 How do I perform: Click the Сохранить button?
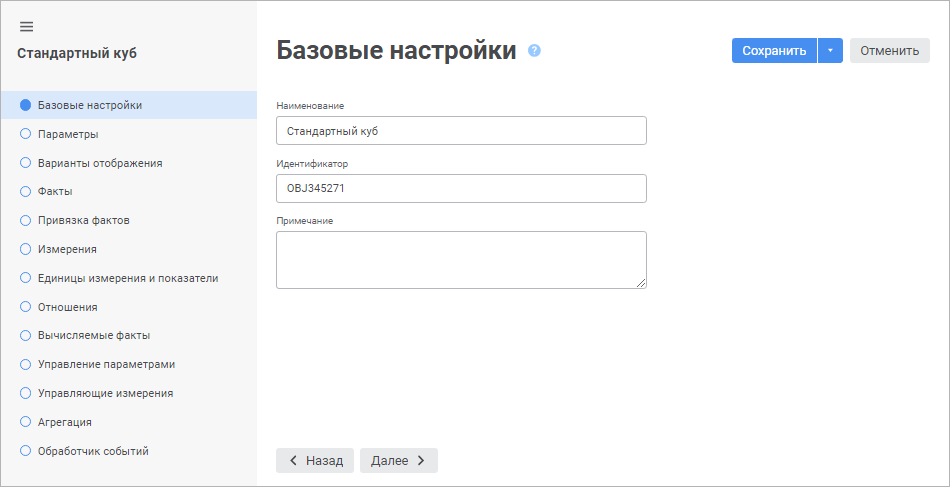tap(774, 51)
